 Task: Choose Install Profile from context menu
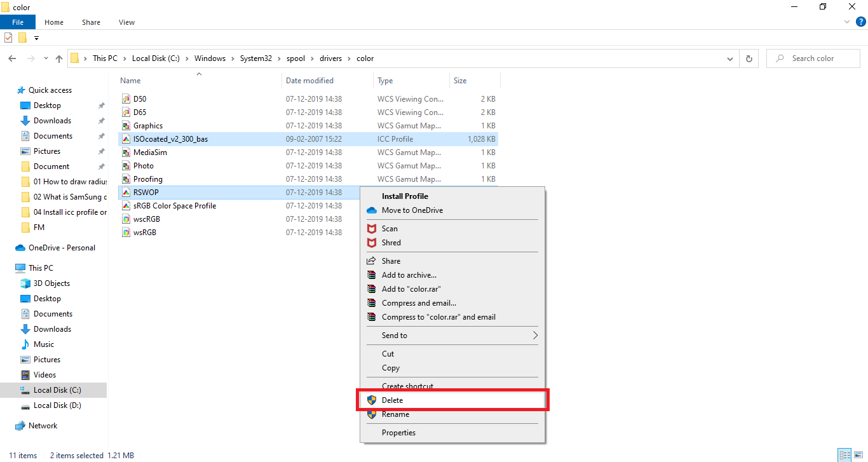pos(452,196)
